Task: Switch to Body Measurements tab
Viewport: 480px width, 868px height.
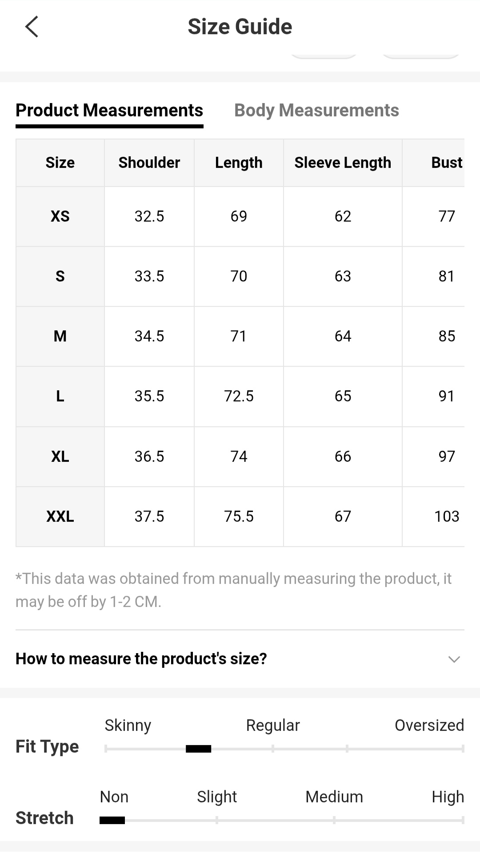Action: (316, 111)
